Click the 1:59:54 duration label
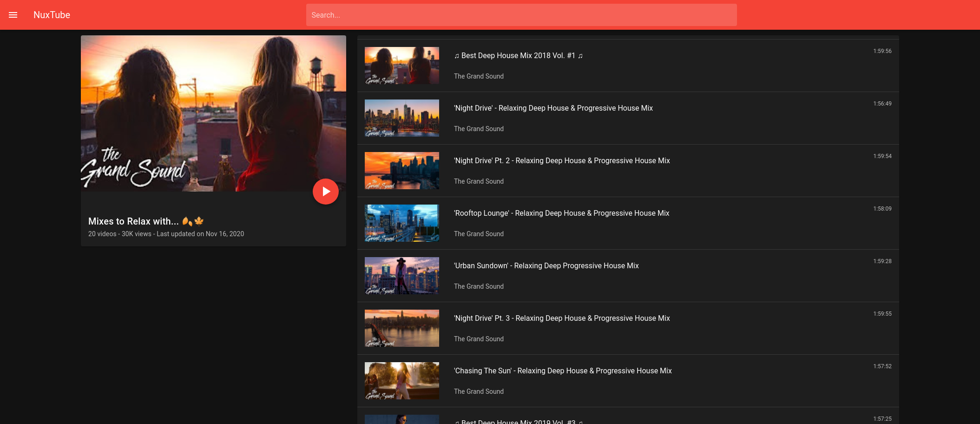This screenshot has height=424, width=980. [x=882, y=156]
